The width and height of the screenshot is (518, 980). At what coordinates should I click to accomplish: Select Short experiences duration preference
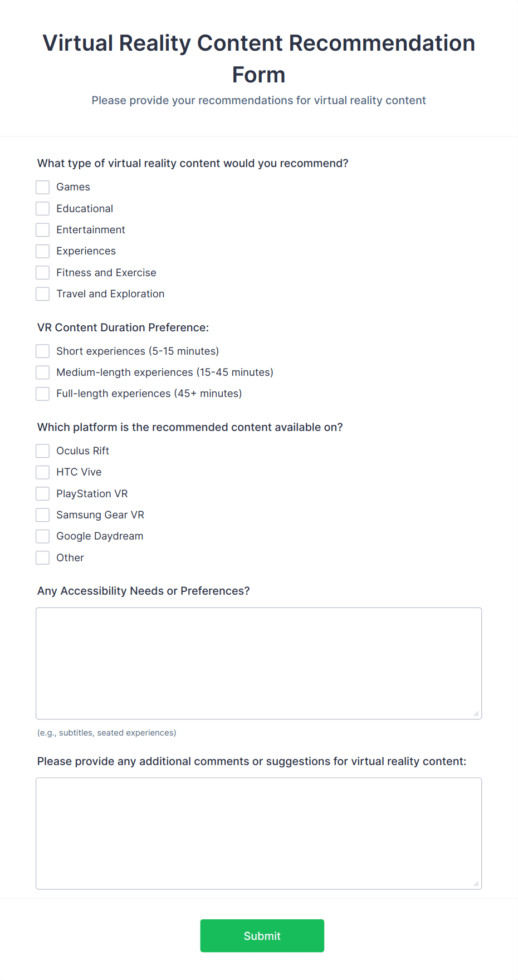tap(42, 351)
